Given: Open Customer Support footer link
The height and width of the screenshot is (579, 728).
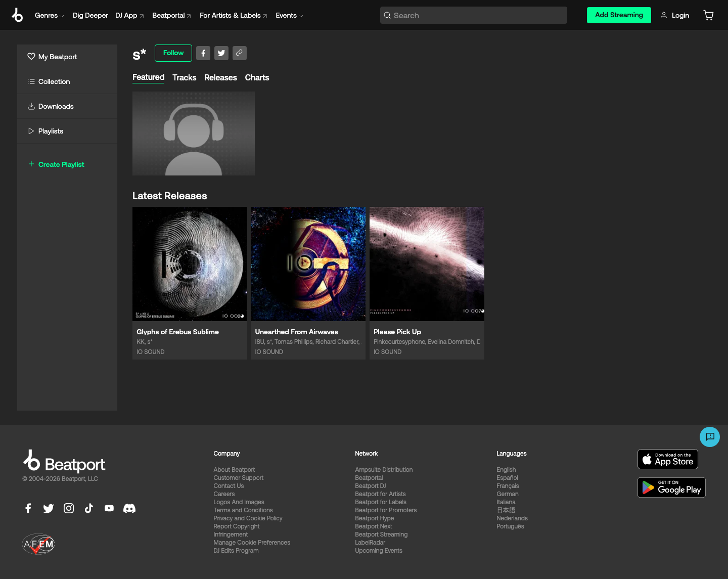Looking at the screenshot, I should 238,478.
